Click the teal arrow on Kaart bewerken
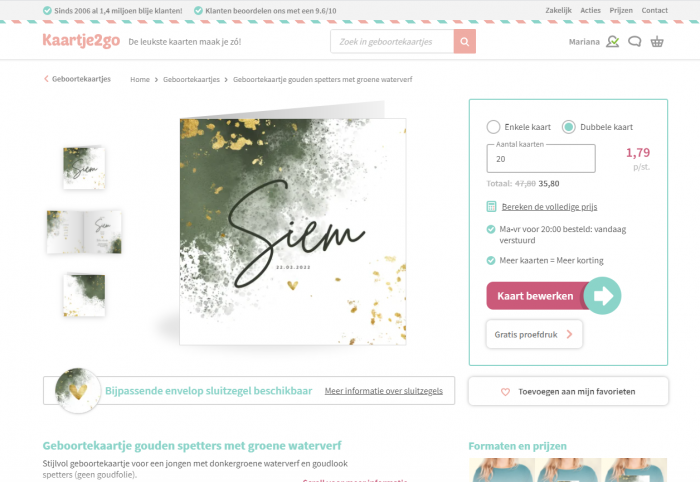The height and width of the screenshot is (482, 700). (x=602, y=295)
